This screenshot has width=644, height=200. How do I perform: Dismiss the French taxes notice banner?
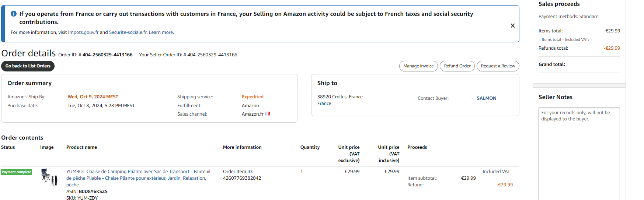(x=512, y=26)
